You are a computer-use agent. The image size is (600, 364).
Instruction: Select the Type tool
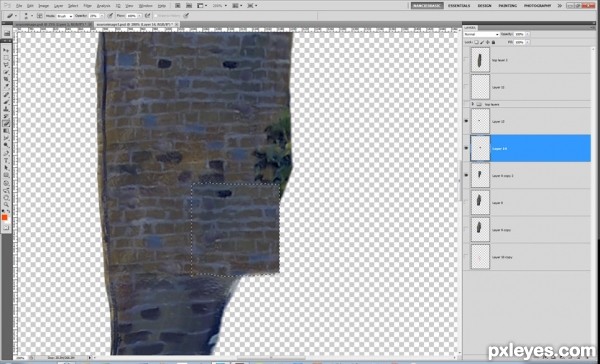[6, 161]
